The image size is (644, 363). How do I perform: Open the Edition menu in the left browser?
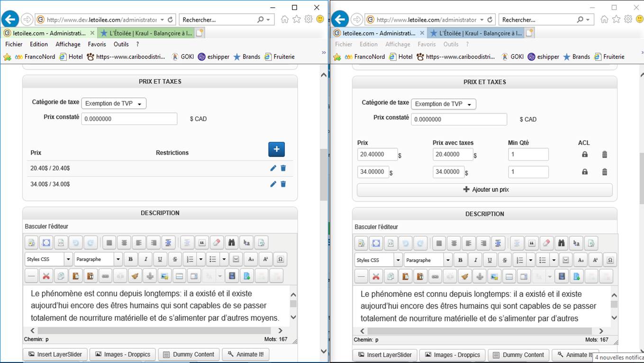click(39, 44)
